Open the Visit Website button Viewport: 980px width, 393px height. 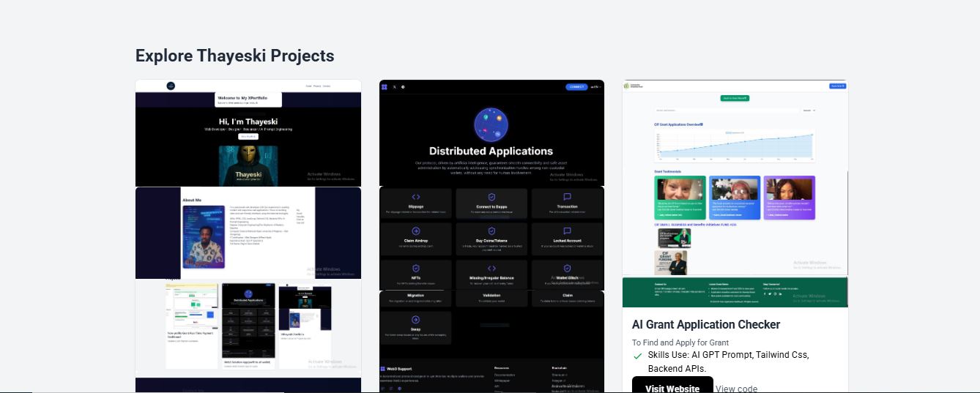click(672, 385)
